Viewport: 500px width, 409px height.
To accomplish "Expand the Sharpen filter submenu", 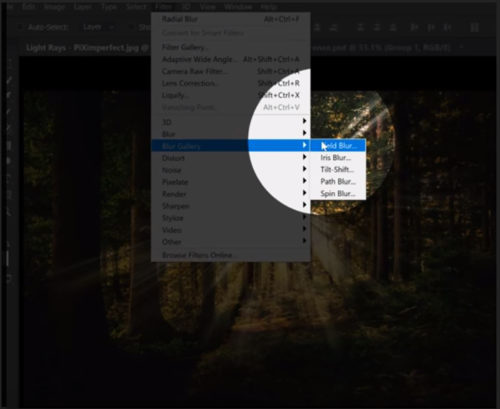I will click(231, 206).
